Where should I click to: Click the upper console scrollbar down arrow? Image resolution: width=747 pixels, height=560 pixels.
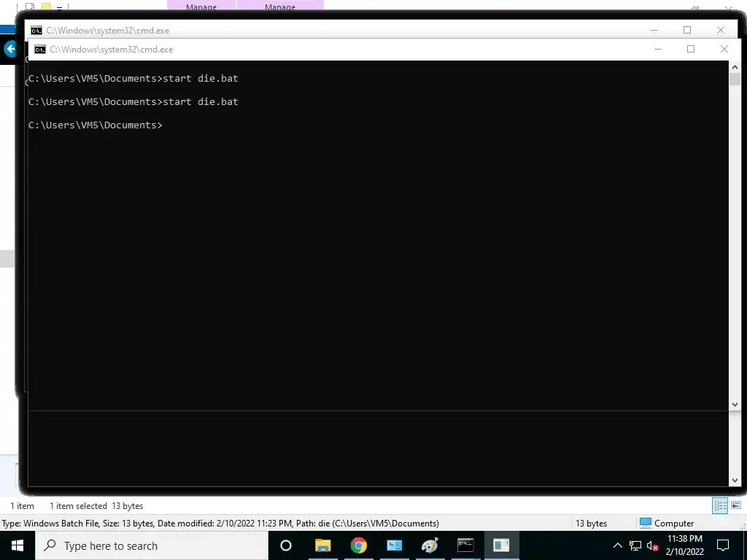pyautogui.click(x=735, y=404)
